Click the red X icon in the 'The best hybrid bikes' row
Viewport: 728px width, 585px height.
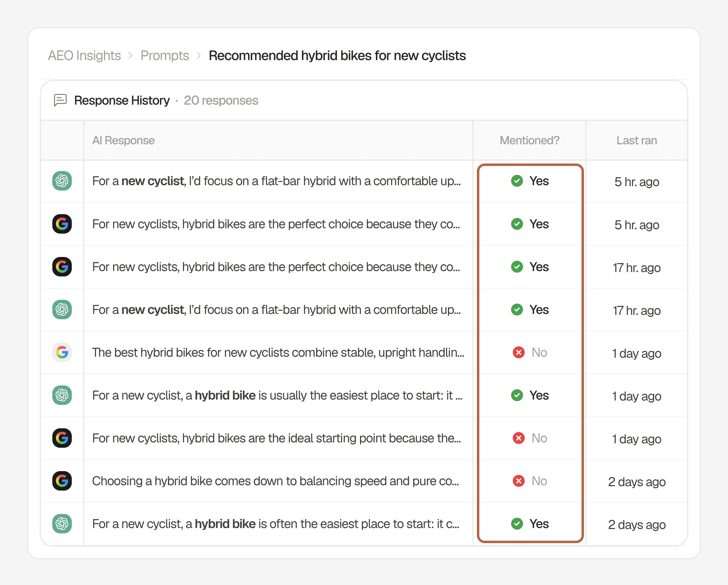click(519, 353)
